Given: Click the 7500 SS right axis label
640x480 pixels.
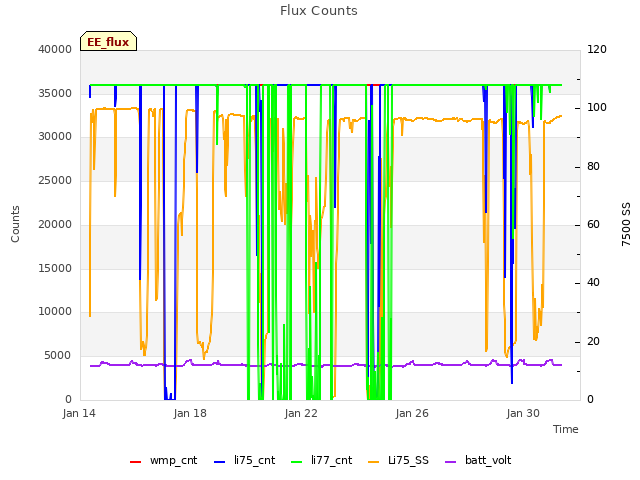Looking at the screenshot, I should 626,224.
